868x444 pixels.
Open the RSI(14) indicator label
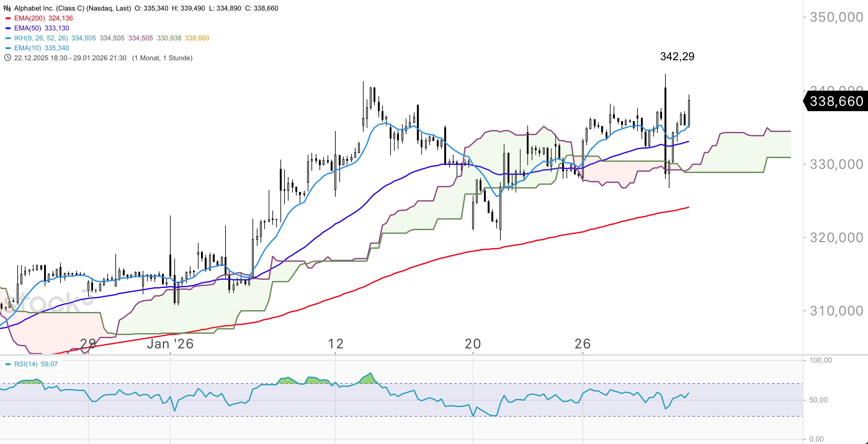click(x=26, y=364)
